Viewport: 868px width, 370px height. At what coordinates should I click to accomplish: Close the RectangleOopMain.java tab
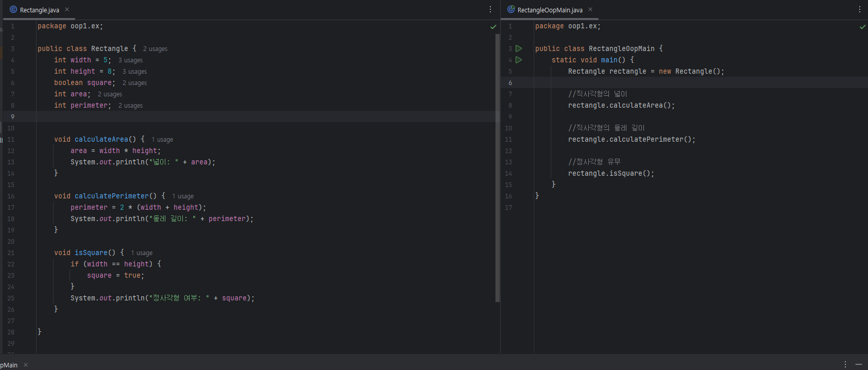point(590,10)
